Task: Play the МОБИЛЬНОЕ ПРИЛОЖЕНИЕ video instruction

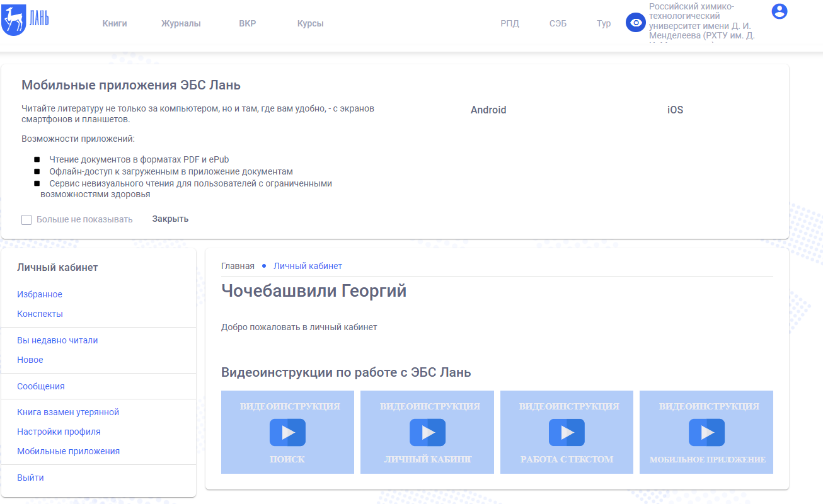Action: [706, 432]
